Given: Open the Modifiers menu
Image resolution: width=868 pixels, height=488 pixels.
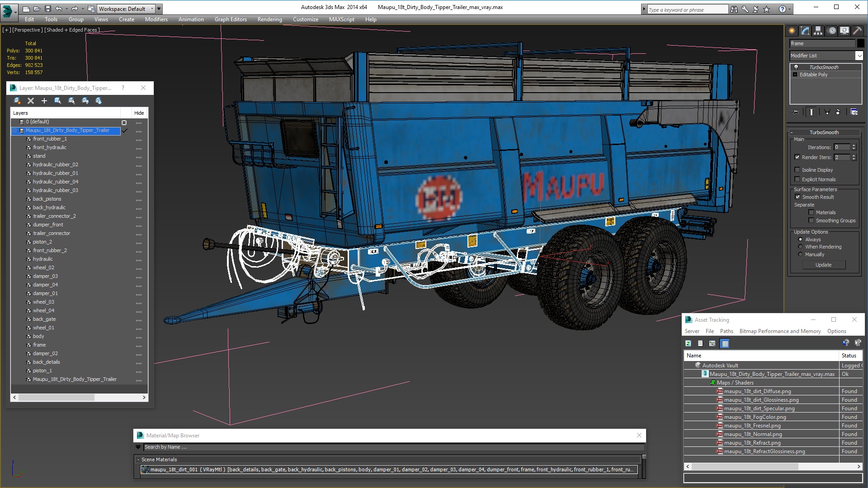Looking at the screenshot, I should click(156, 19).
